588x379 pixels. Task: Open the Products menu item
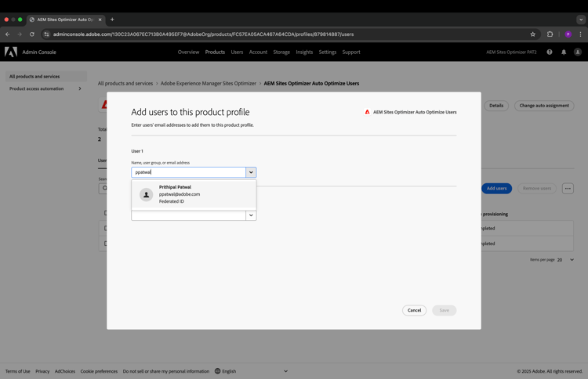[x=215, y=52]
